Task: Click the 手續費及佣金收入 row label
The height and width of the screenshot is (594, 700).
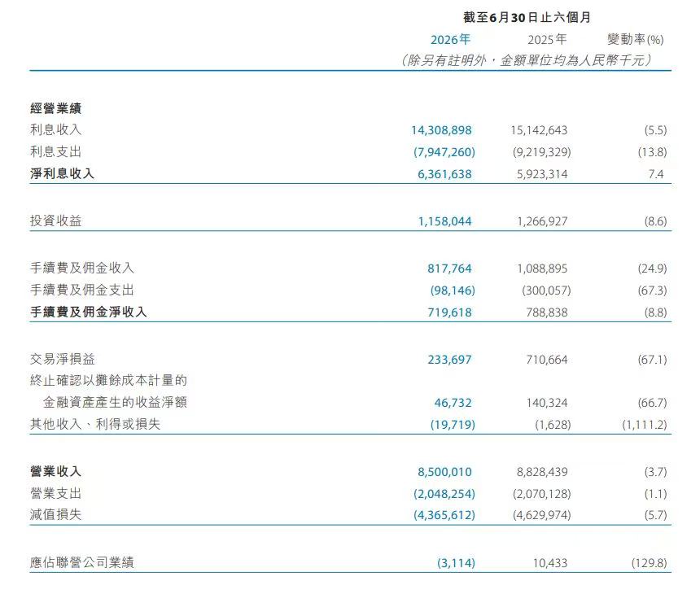Action: click(82, 268)
